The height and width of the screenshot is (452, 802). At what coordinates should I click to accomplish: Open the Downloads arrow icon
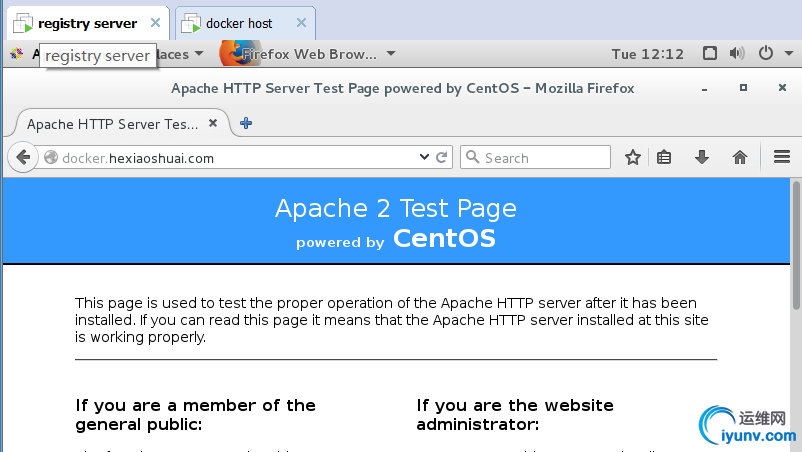coord(702,157)
